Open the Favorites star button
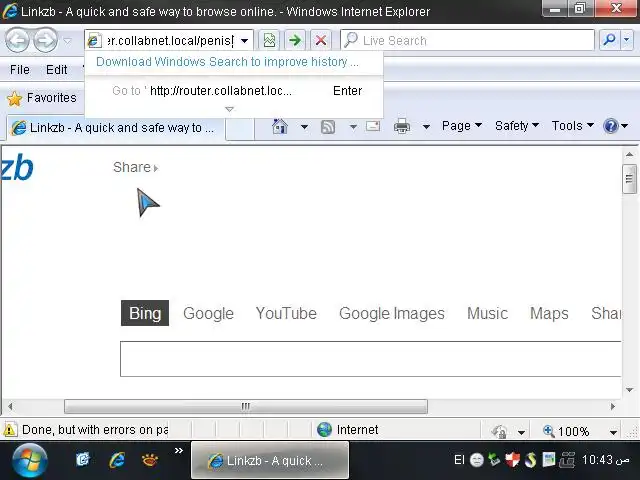Image resolution: width=640 pixels, height=480 pixels. coord(42,98)
